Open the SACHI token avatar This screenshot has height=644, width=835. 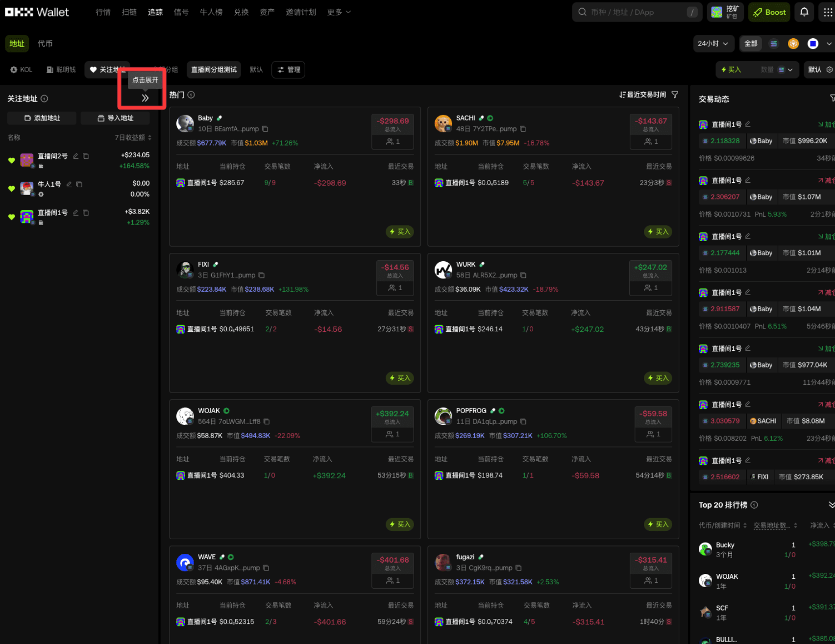(443, 124)
